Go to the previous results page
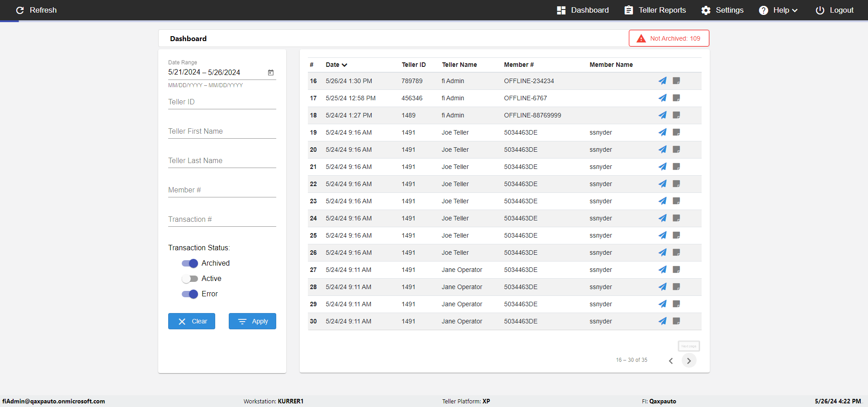Image resolution: width=868 pixels, height=407 pixels. (671, 360)
